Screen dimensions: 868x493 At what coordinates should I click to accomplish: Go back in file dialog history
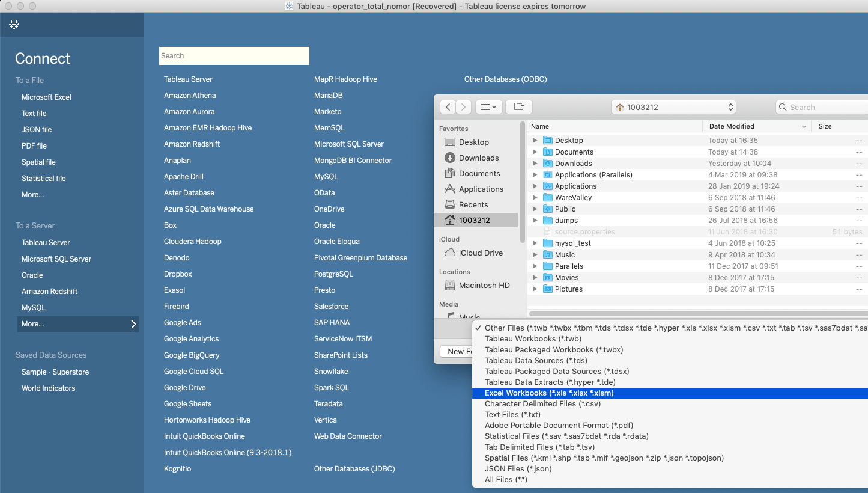tap(448, 107)
